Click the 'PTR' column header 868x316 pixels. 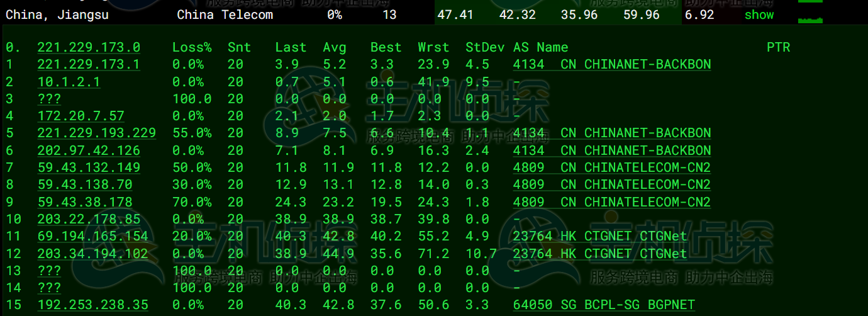point(778,47)
